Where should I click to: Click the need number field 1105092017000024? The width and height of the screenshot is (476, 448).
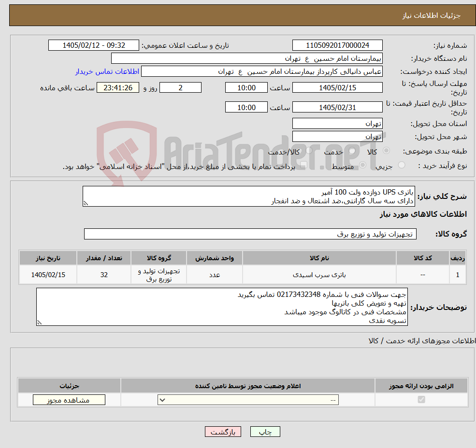point(337,45)
